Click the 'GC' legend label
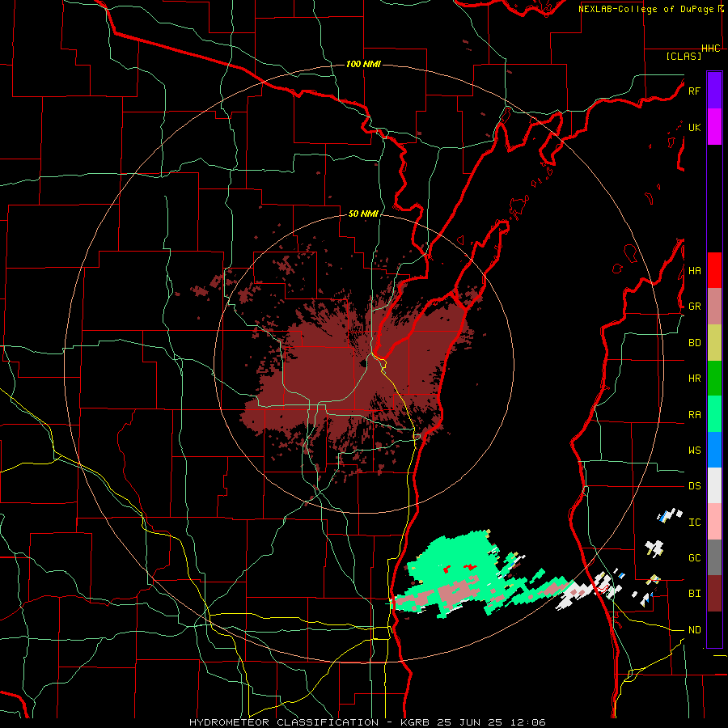The image size is (728, 728). click(694, 558)
